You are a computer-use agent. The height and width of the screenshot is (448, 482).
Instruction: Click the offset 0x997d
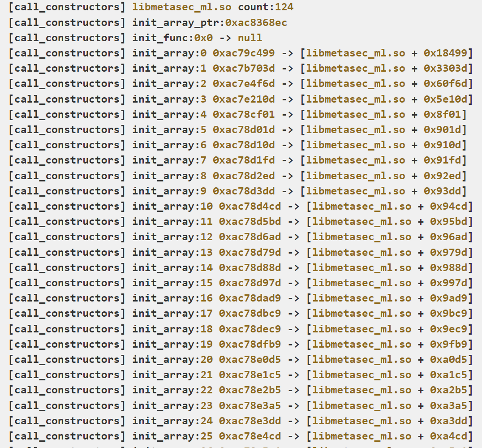tap(449, 283)
